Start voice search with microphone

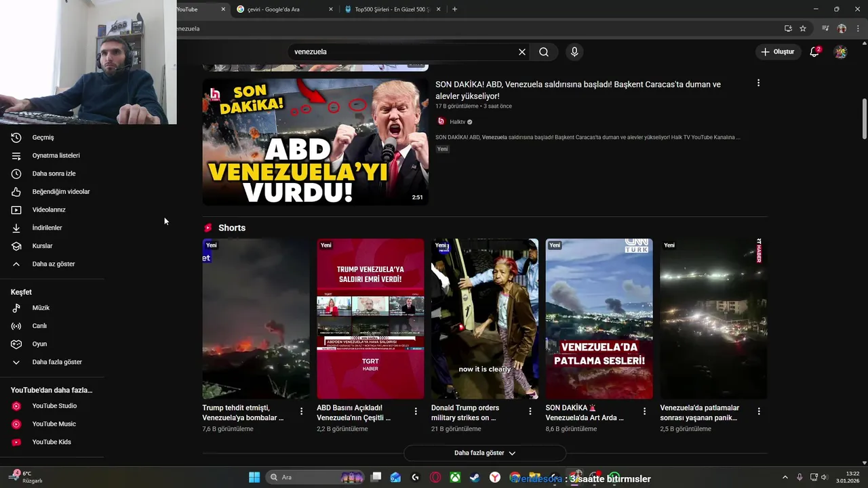pos(574,52)
